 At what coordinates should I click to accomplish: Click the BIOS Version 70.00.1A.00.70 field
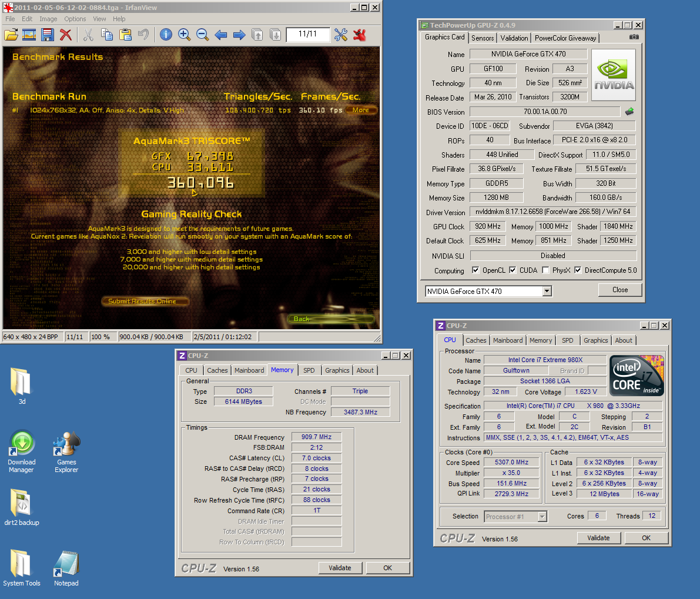(545, 112)
